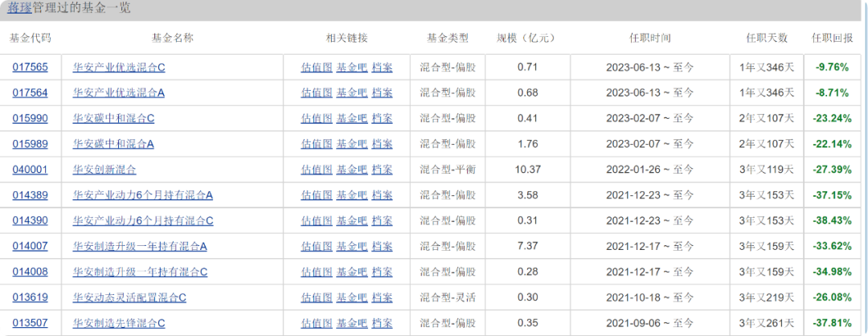
Task: Open fund code 014008
Action: pyautogui.click(x=30, y=272)
